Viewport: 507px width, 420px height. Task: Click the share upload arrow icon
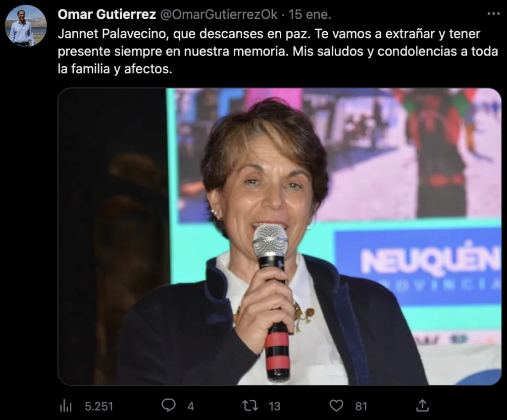pyautogui.click(x=422, y=405)
